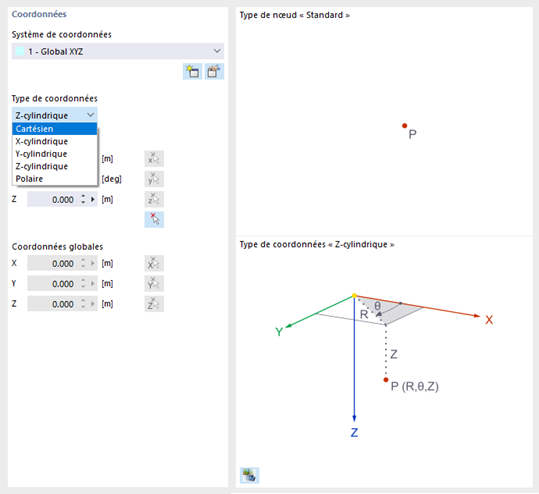
Task: Click the red point P in node preview
Action: (405, 126)
